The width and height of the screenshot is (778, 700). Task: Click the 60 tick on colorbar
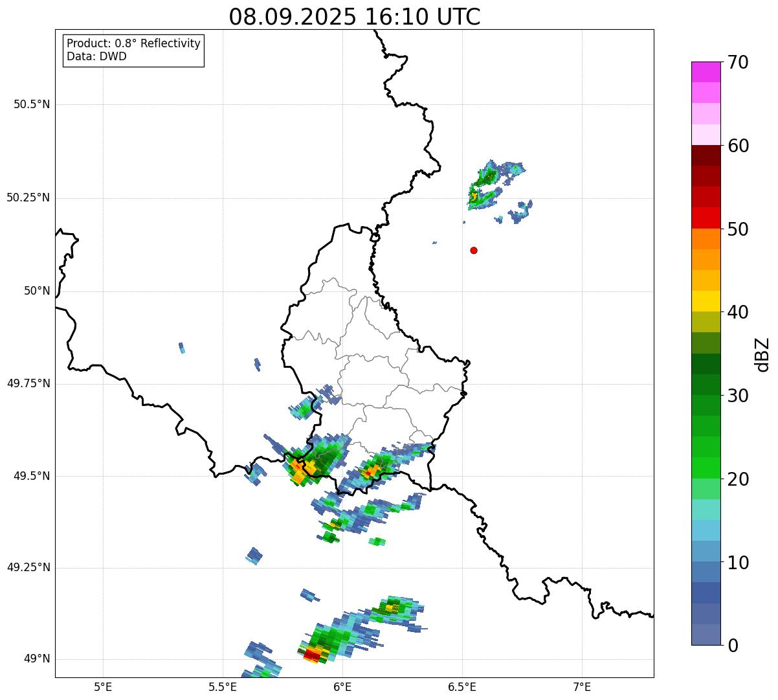click(x=738, y=146)
